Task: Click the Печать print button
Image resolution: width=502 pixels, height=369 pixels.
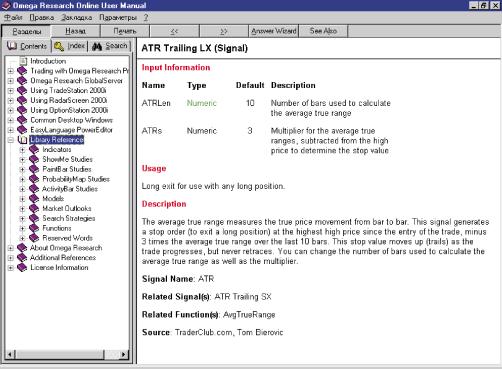Action: coord(125,31)
